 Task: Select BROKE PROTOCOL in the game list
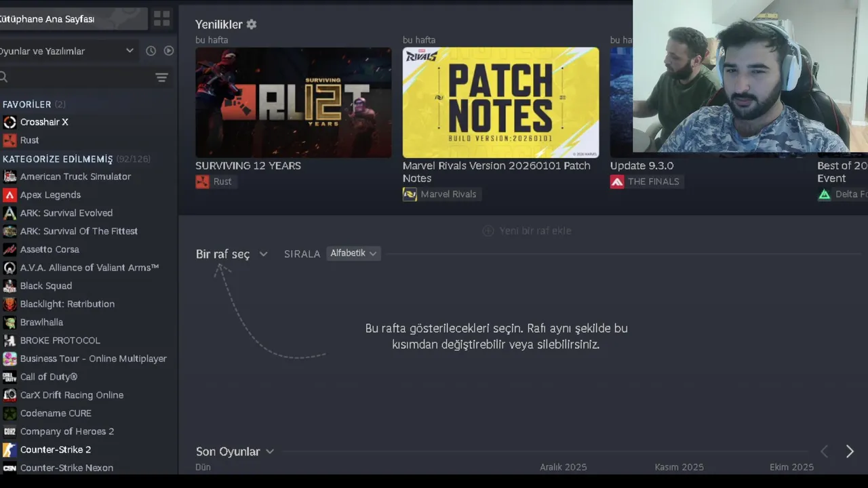tap(60, 340)
